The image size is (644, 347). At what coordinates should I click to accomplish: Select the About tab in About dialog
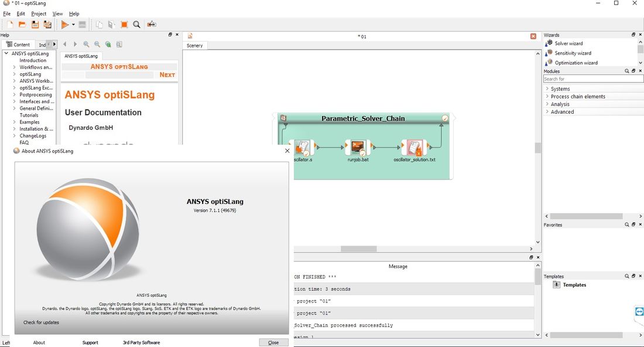pyautogui.click(x=39, y=342)
